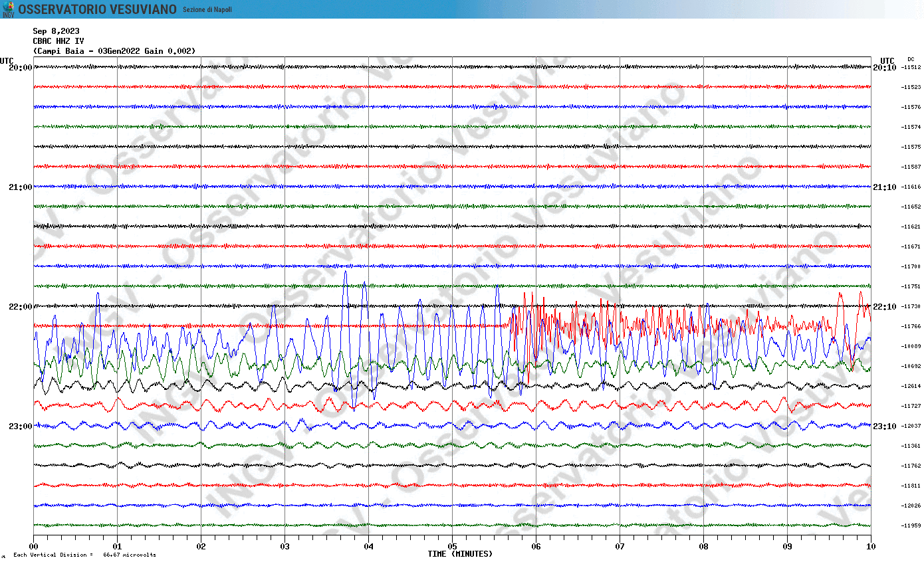Click the DC value -10089
The height and width of the screenshot is (564, 924).
911,346
